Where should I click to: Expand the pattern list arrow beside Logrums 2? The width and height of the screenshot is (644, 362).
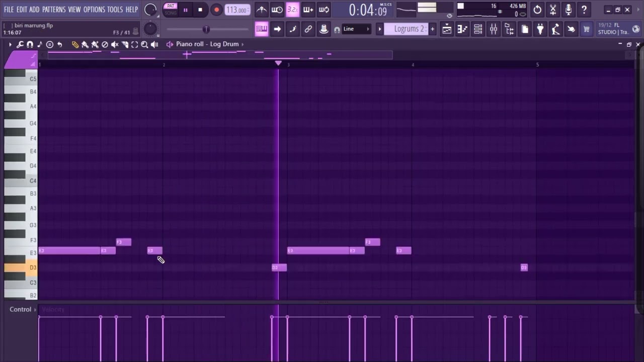(380, 29)
